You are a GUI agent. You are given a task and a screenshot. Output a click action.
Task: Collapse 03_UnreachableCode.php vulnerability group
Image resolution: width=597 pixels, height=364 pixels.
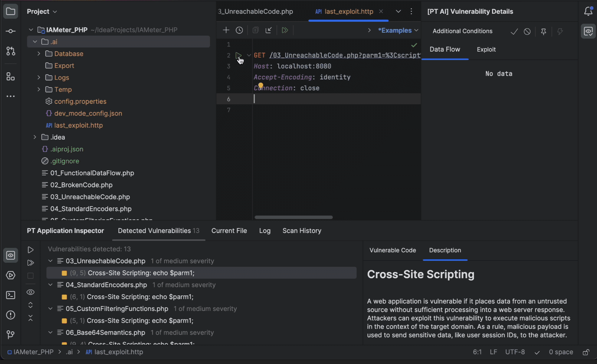50,261
